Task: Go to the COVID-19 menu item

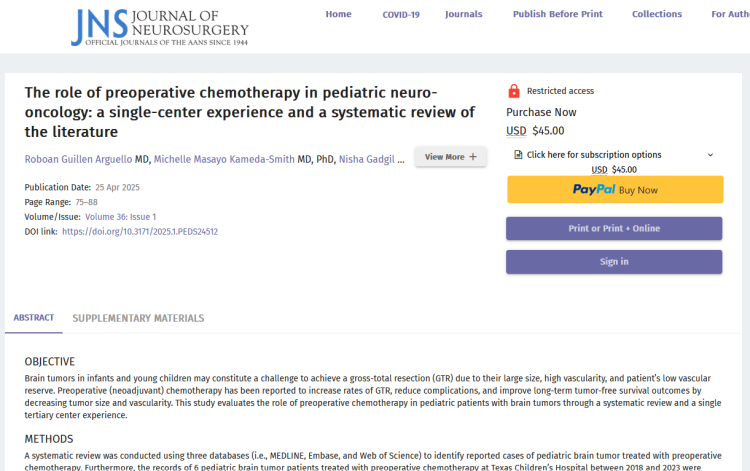Action: (x=401, y=14)
